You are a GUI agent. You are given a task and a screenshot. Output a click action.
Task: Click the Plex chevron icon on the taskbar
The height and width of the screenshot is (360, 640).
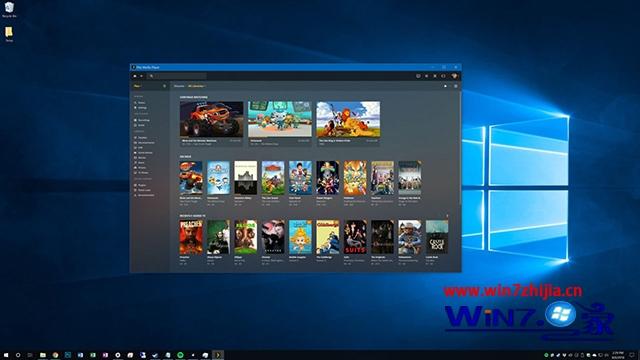point(218,355)
